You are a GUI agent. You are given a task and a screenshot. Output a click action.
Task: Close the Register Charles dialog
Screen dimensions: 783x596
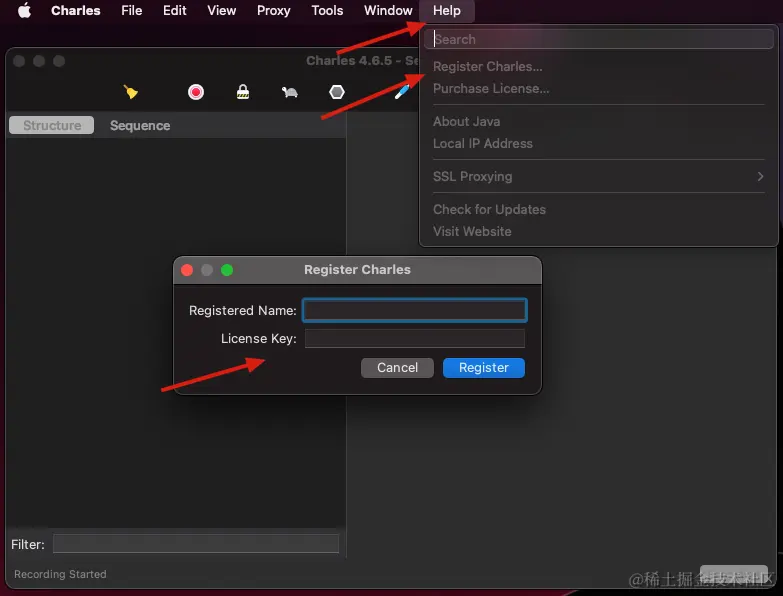187,270
